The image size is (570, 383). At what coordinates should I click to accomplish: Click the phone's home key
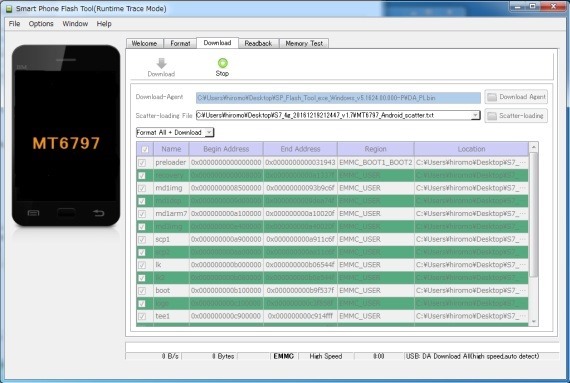tap(66, 212)
